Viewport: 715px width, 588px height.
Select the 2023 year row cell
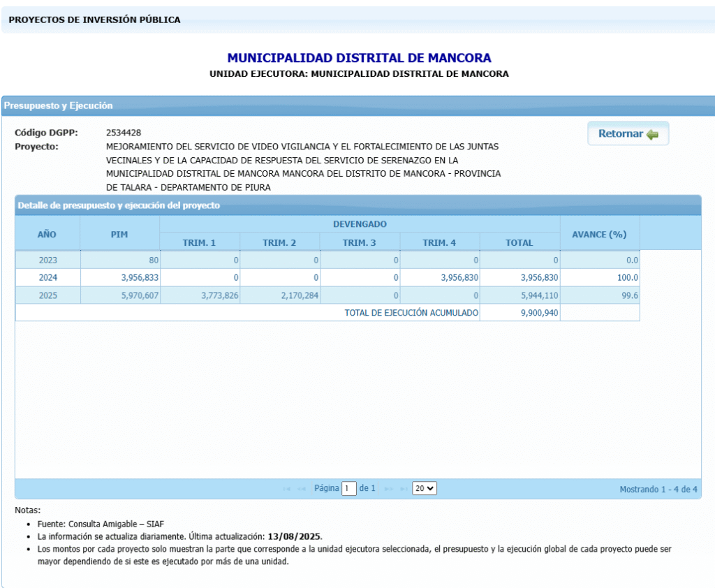[x=47, y=260]
